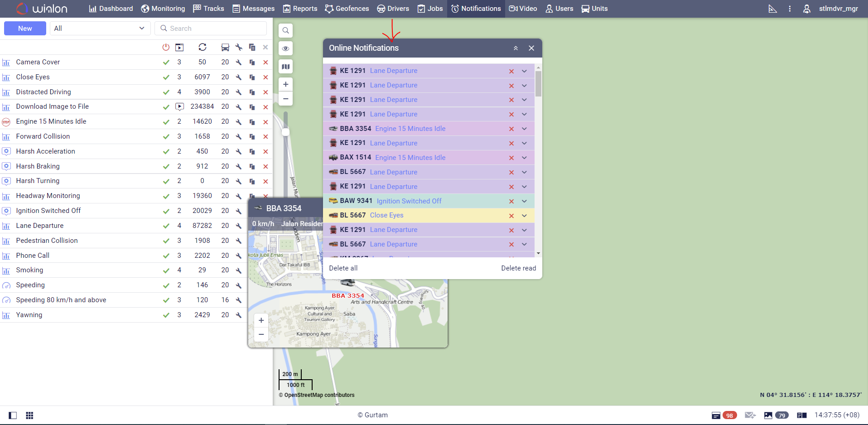Dismiss the BAW 9341 Ignition Switched Off alert
The image size is (868, 425).
point(511,201)
